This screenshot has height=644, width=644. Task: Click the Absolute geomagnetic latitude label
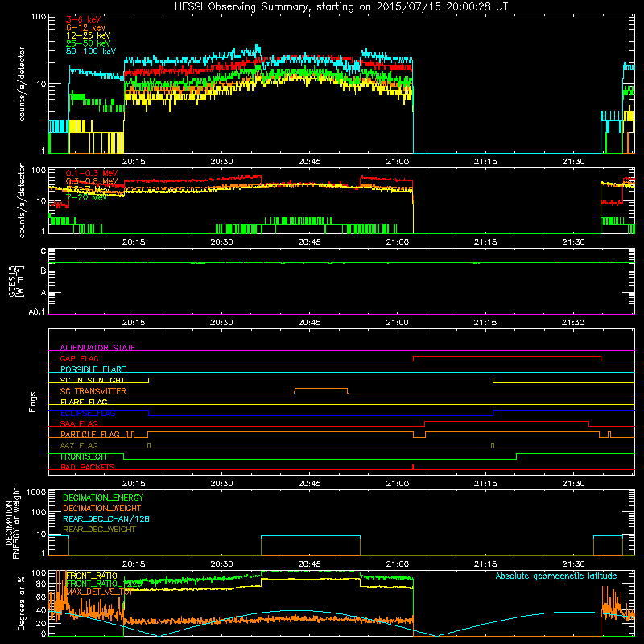click(x=556, y=576)
